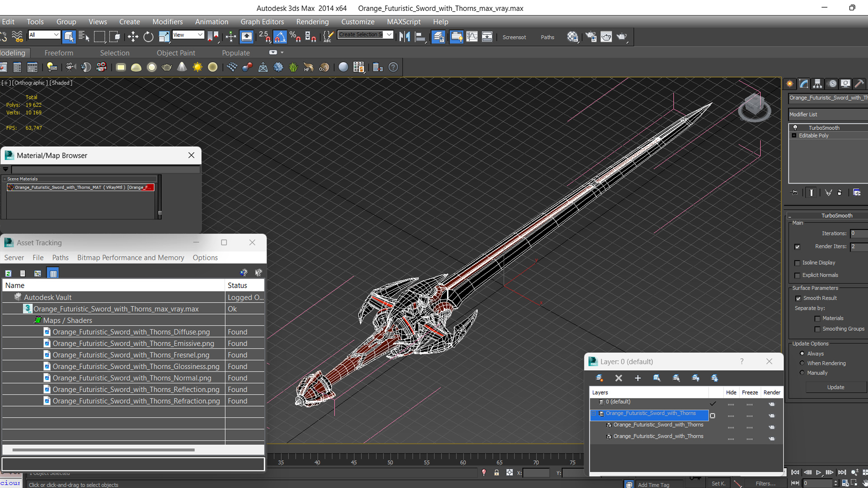The image size is (868, 488).
Task: Click the Paths toolbar button
Action: coord(547,37)
